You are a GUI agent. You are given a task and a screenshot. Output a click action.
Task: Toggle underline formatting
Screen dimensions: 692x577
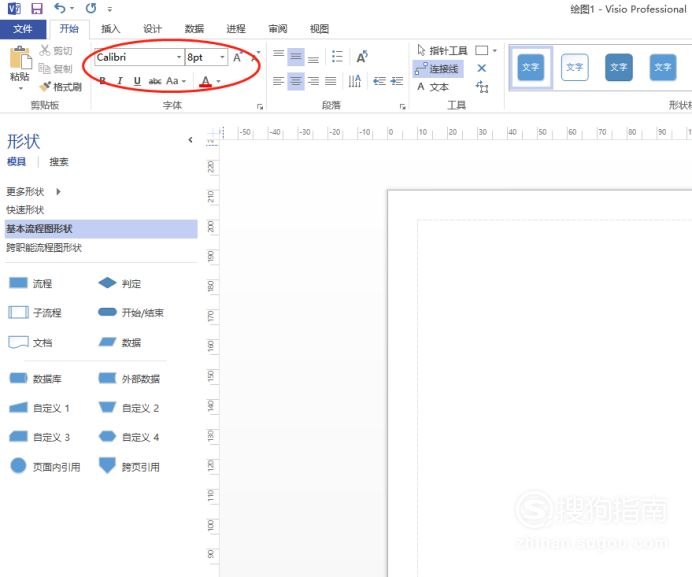pos(137,81)
